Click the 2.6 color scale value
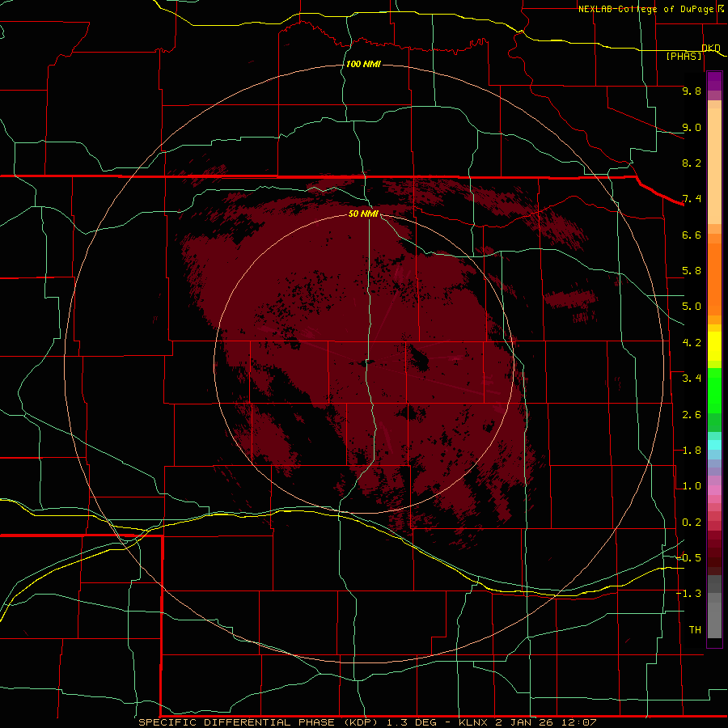The image size is (728, 728). pos(692,415)
